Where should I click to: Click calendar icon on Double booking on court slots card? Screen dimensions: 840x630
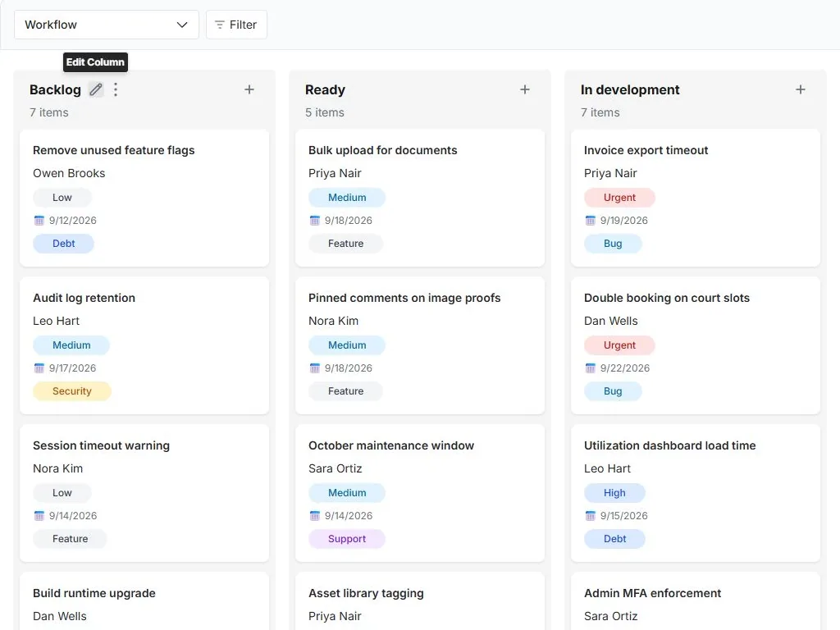coord(591,368)
